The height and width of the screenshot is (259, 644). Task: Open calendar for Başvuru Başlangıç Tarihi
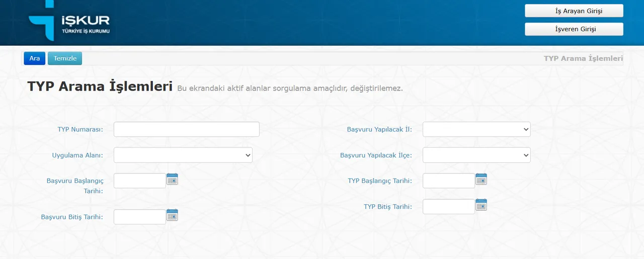pos(172,179)
